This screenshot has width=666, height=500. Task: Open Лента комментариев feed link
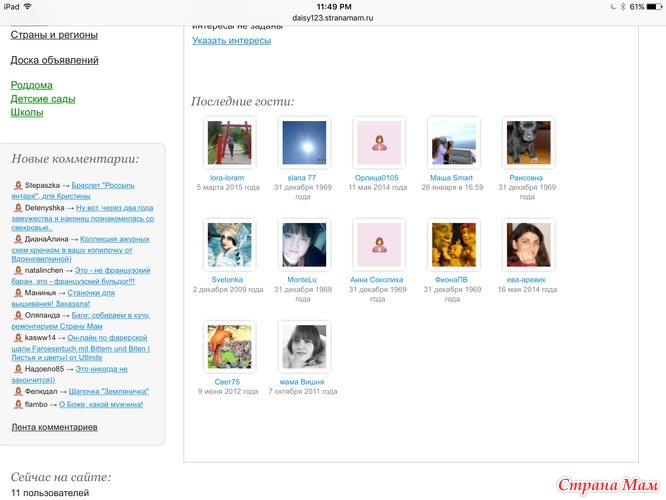(54, 427)
